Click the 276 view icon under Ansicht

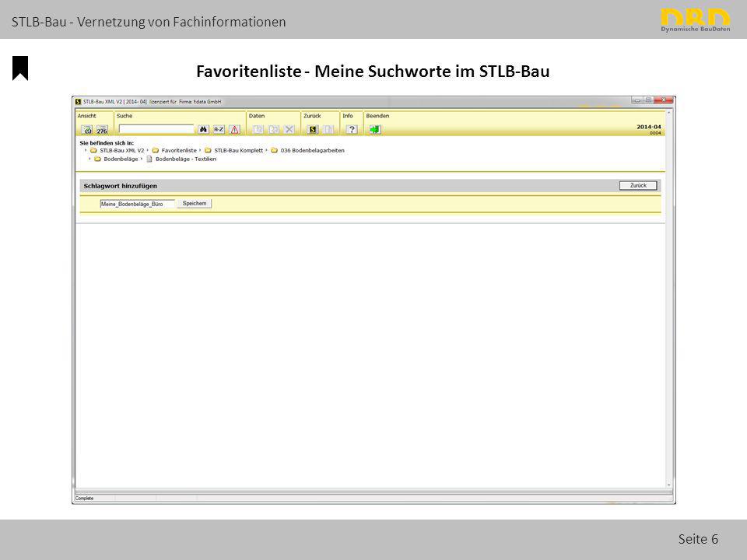[x=102, y=130]
